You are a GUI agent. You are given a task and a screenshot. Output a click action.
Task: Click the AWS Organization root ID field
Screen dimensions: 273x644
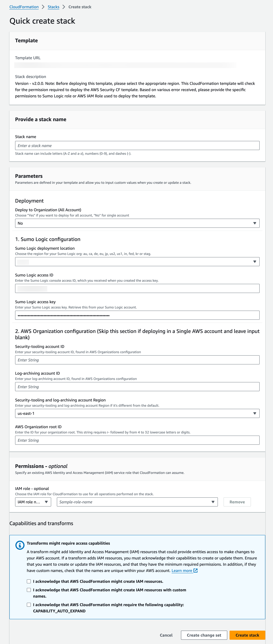137,440
